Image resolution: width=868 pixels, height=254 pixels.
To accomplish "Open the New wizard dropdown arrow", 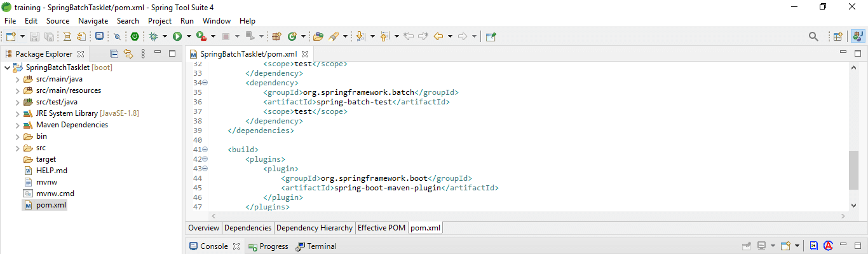I will (x=23, y=37).
